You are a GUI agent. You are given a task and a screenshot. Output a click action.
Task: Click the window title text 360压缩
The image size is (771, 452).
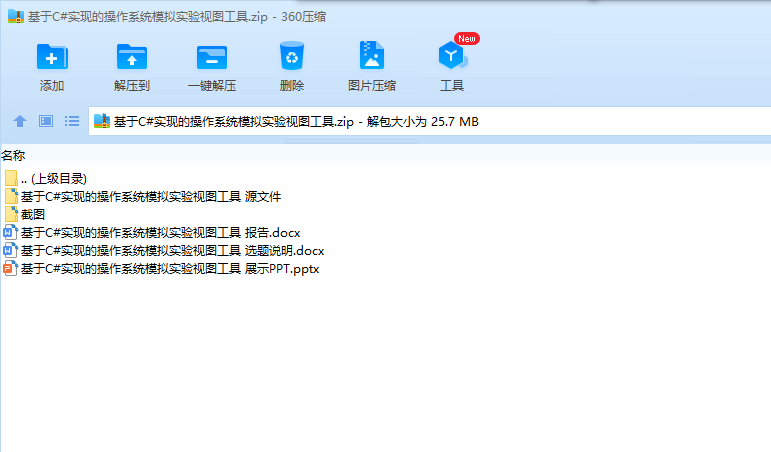[x=303, y=17]
